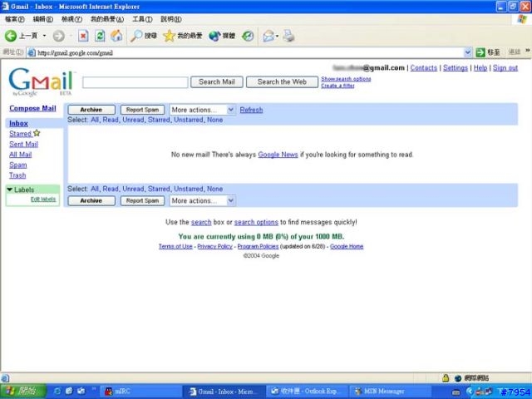Click the star icon beside Starred
532x399 pixels.
coord(37,133)
